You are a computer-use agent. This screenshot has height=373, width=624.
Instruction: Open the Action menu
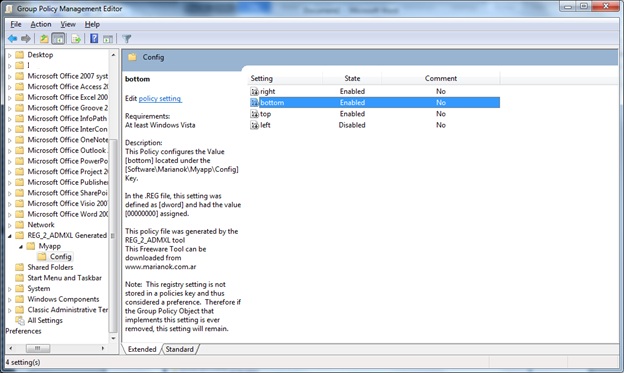pos(41,24)
